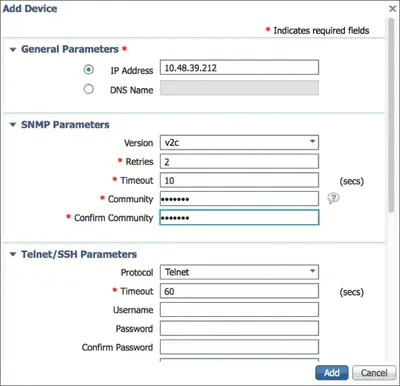Image resolution: width=400 pixels, height=386 pixels.
Task: Click the Telnet/SSH Parameters heading text
Action: click(79, 254)
